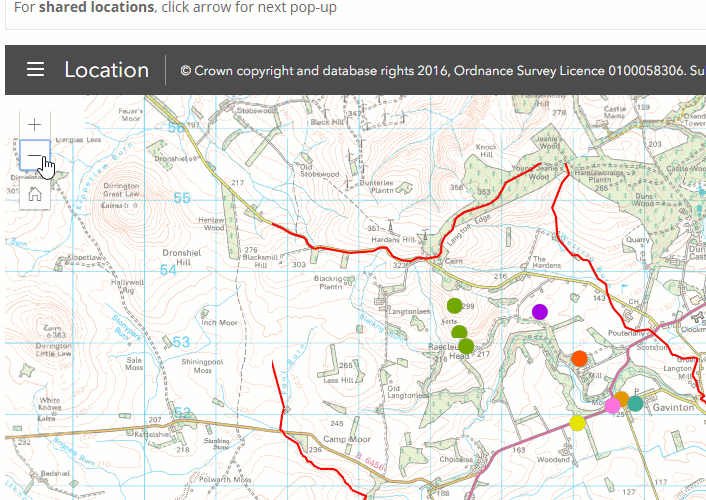Click the amber marker next to pink one
The height and width of the screenshot is (500, 706).
click(x=622, y=398)
